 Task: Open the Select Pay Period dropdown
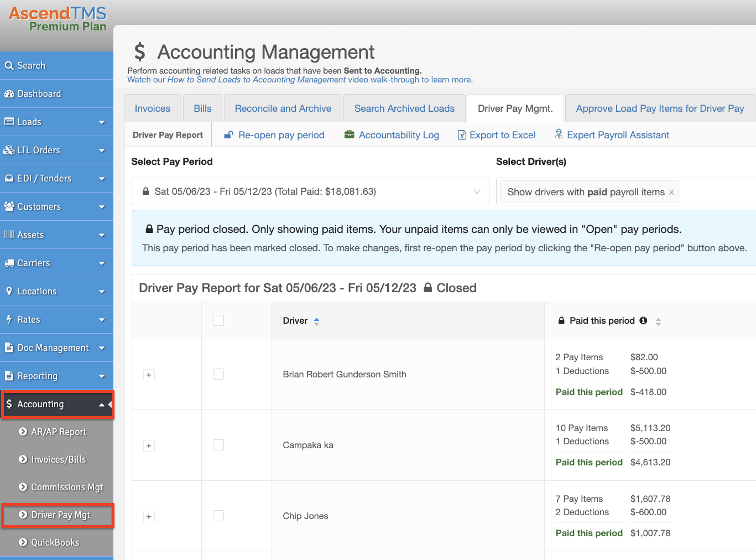click(310, 191)
